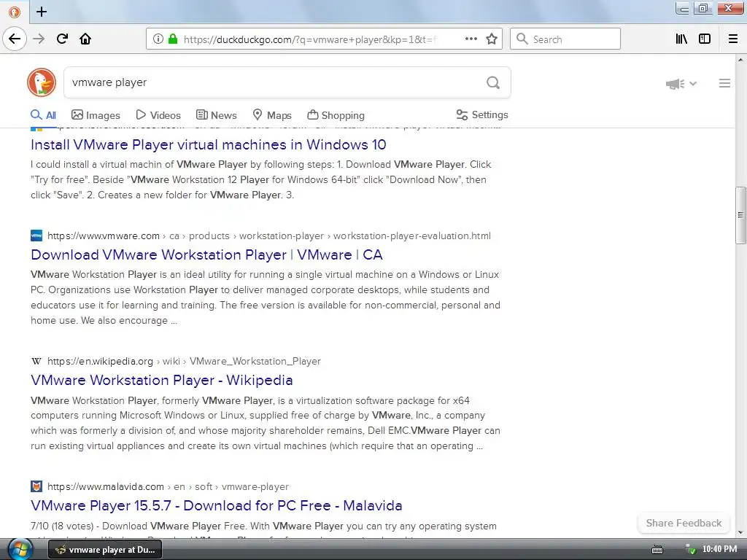Submit search with the magnifier button

coord(493,82)
